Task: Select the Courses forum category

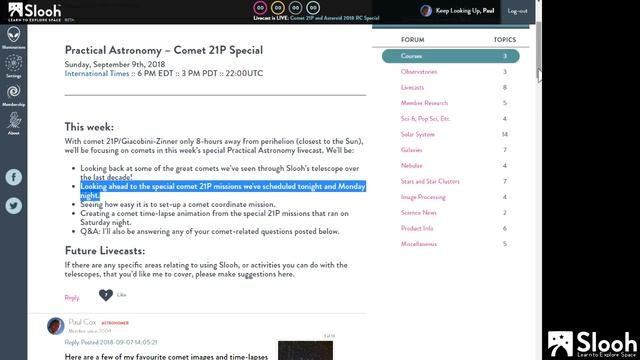Action: (x=451, y=56)
